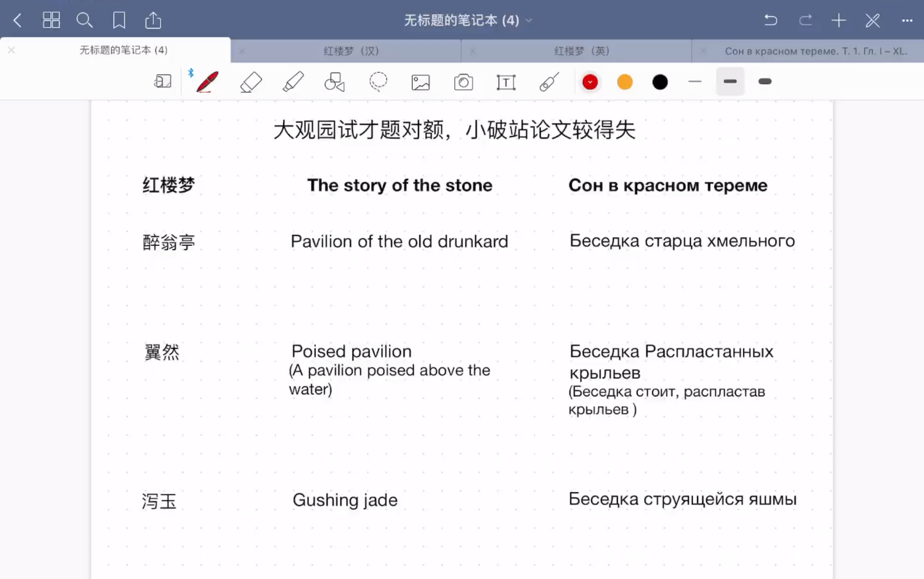The image size is (924, 579).
Task: Open the search magnifier
Action: (85, 20)
